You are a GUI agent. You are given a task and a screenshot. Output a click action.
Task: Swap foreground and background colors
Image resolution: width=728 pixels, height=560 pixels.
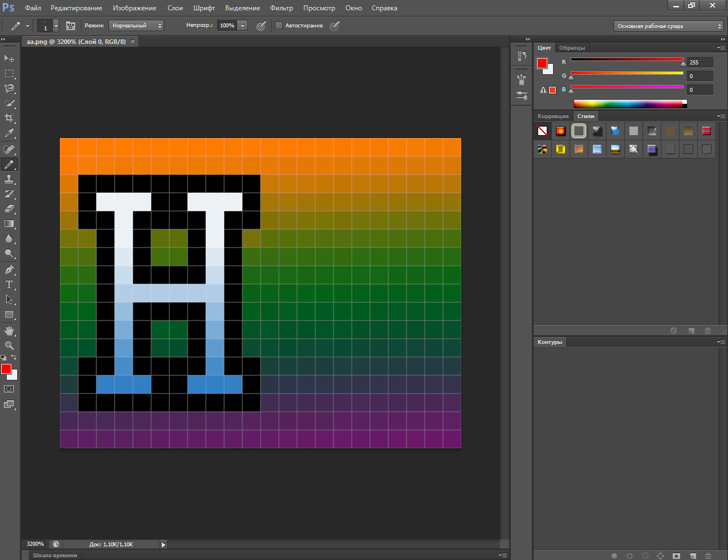[14, 358]
